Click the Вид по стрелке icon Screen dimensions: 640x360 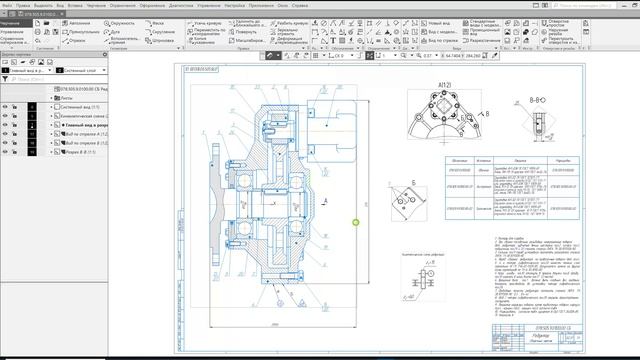pos(424,41)
